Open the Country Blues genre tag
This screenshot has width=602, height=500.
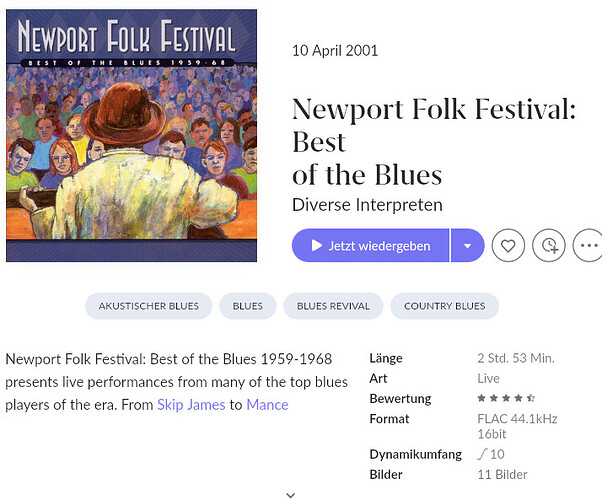click(x=444, y=306)
